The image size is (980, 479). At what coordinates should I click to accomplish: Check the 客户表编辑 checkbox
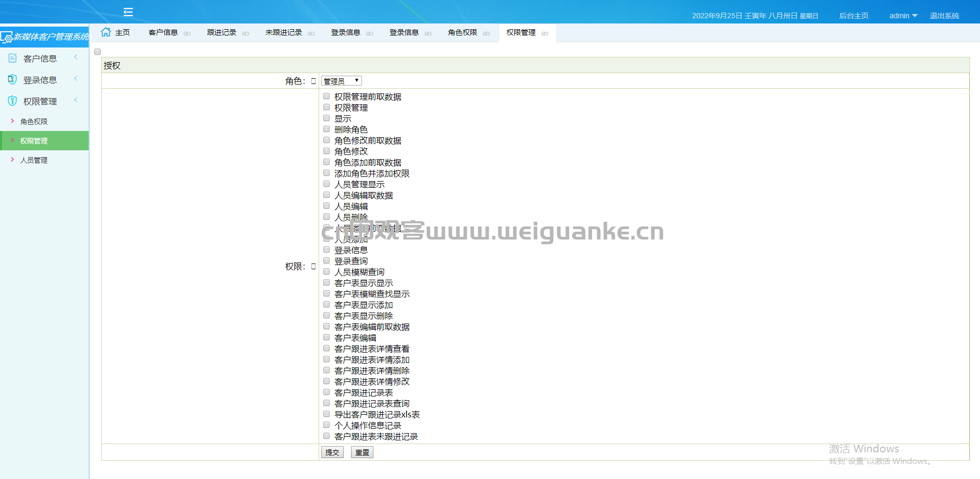tap(326, 337)
